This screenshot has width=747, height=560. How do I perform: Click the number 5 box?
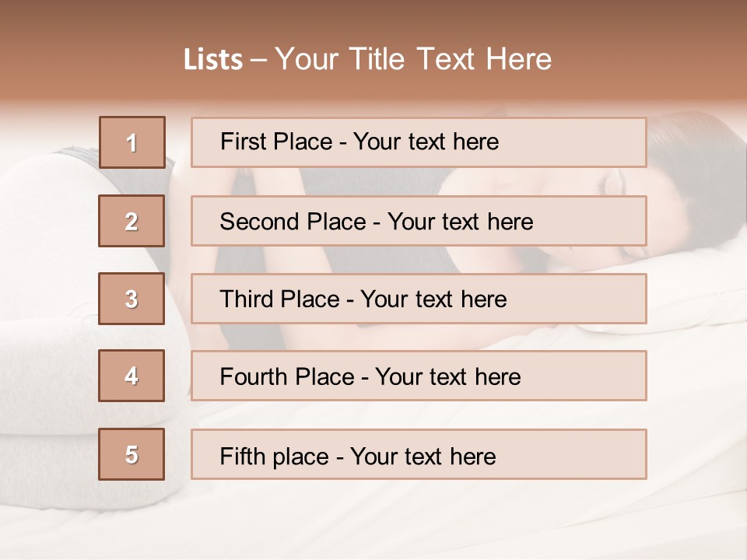click(x=132, y=454)
